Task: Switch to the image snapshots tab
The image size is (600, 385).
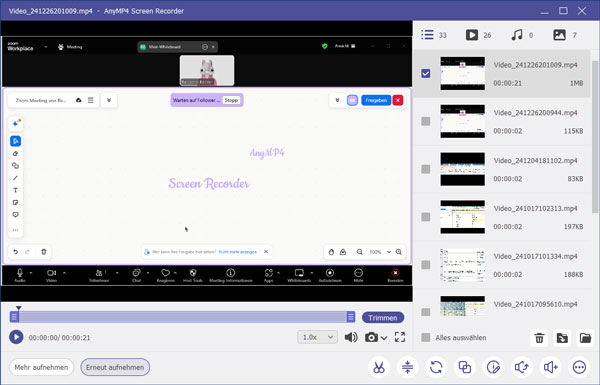Action: click(565, 35)
